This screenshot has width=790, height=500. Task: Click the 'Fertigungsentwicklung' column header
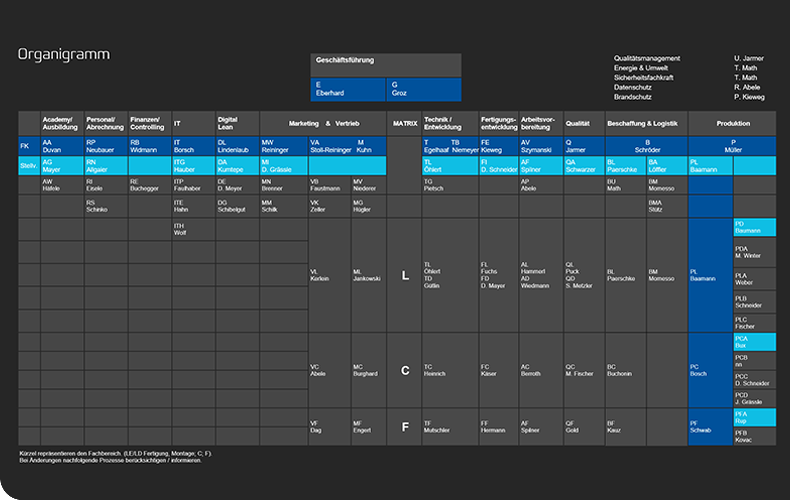coord(499,123)
